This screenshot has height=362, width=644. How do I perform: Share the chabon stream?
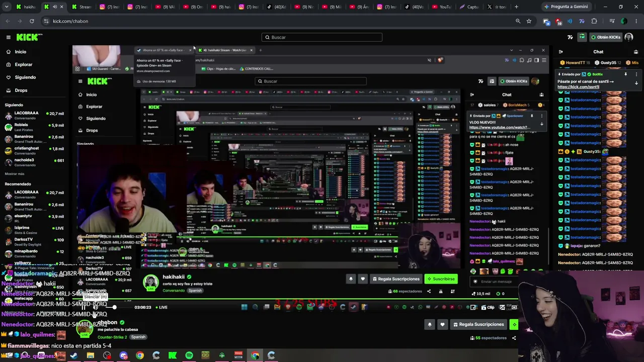(514, 338)
